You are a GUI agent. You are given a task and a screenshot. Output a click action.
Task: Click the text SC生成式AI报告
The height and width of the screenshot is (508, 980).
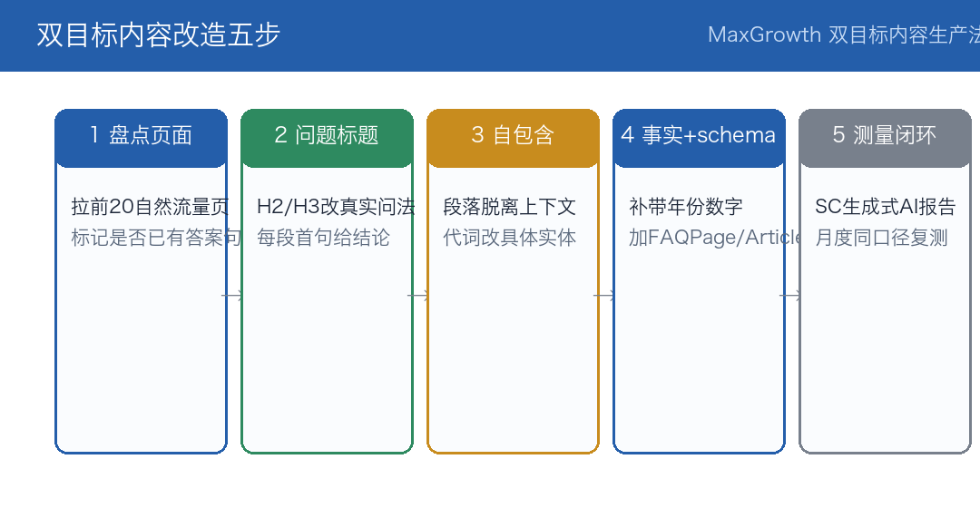point(886,207)
